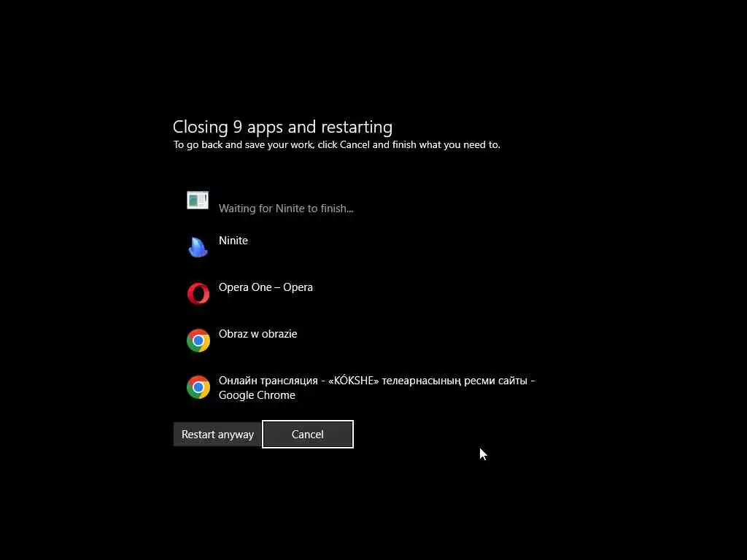Click the window icon above Waiting for Ninite
Screen dimensions: 747x560
(x=198, y=201)
